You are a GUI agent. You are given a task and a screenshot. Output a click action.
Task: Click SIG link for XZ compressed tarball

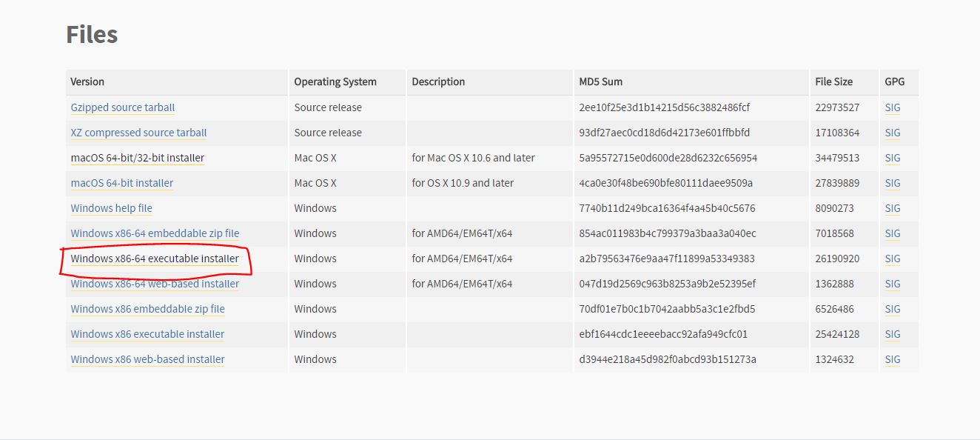[893, 133]
